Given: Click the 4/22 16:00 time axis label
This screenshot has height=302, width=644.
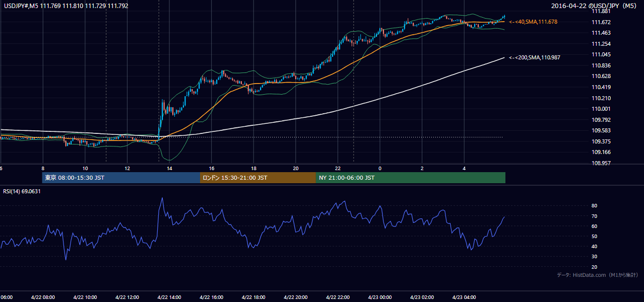Looking at the screenshot, I should (x=211, y=297).
